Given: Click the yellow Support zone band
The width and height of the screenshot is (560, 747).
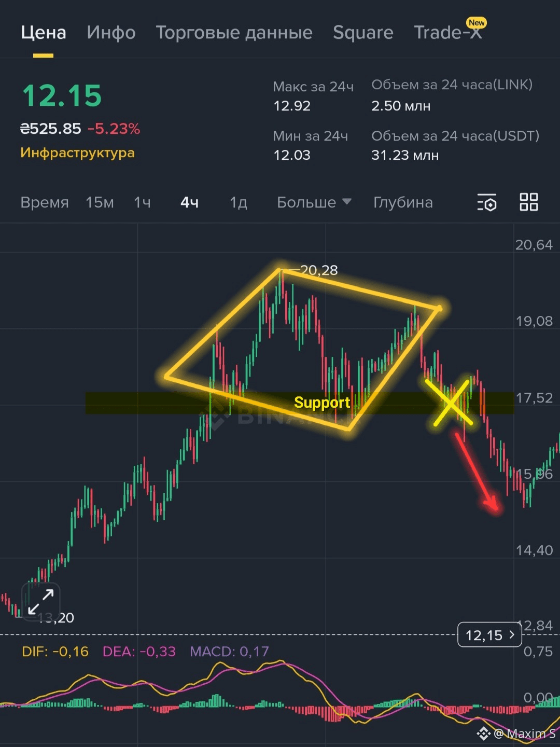Looking at the screenshot, I should coord(300,403).
